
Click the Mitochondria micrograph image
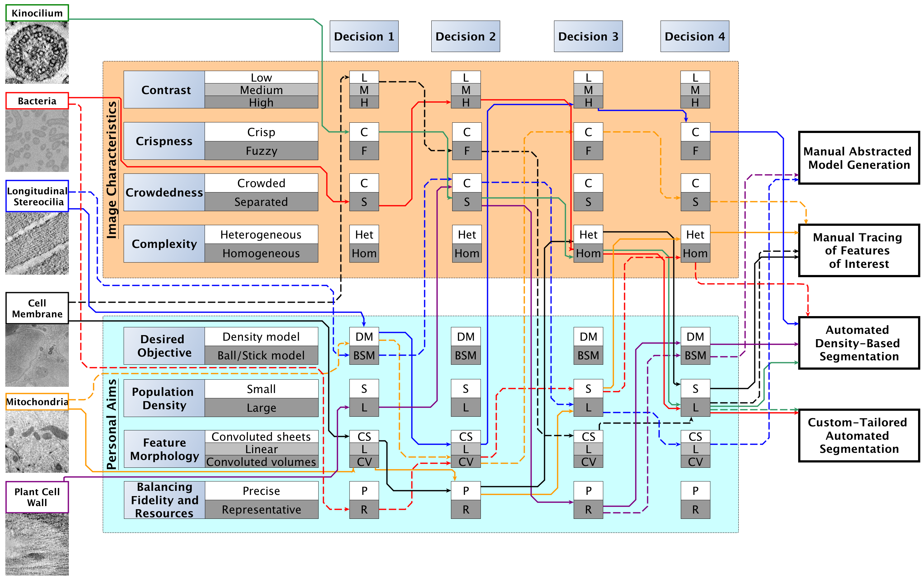pyautogui.click(x=37, y=441)
